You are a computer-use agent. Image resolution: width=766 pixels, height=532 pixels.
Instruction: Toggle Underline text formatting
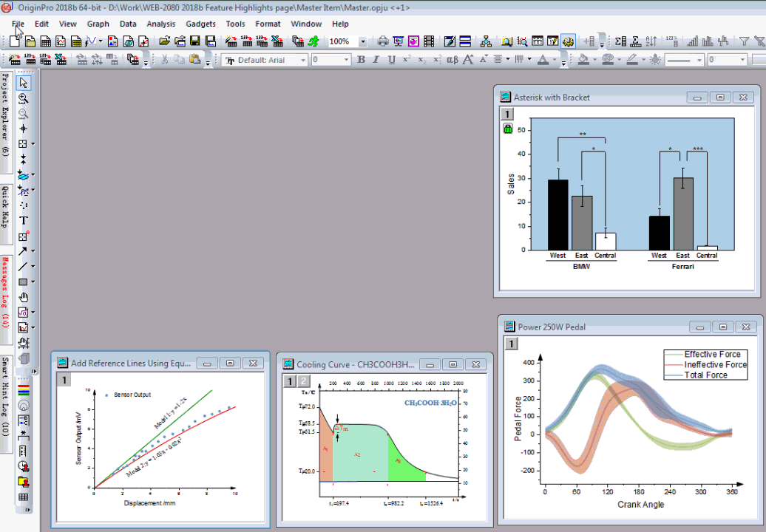pos(391,60)
